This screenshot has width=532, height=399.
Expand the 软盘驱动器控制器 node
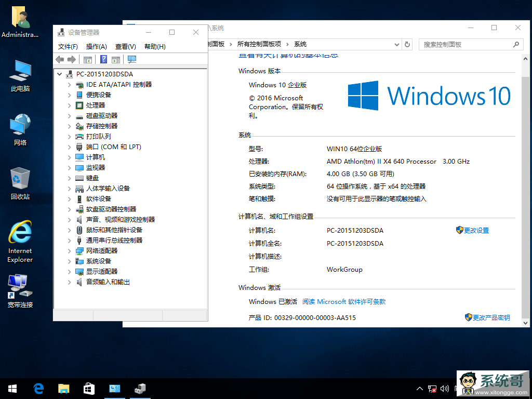coord(69,209)
